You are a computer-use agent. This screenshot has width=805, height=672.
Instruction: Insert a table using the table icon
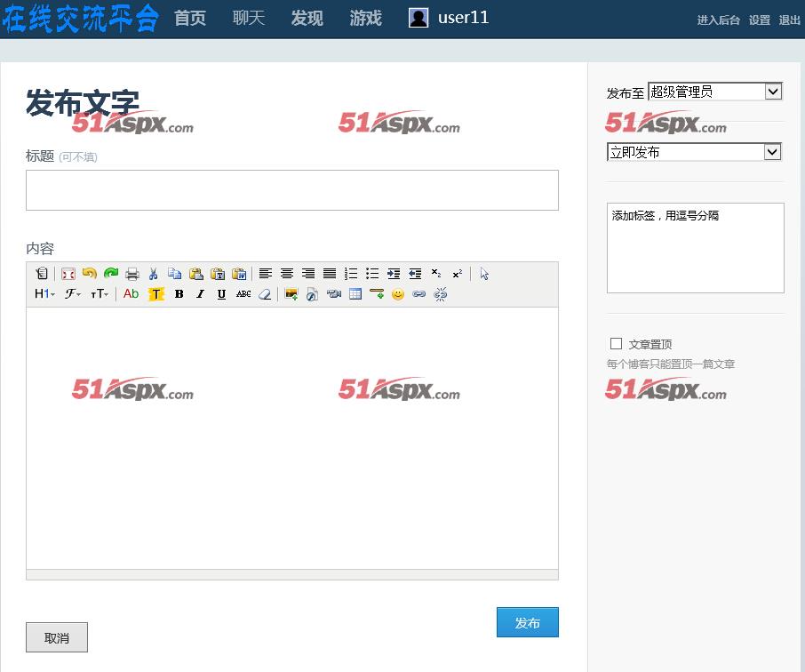point(355,294)
